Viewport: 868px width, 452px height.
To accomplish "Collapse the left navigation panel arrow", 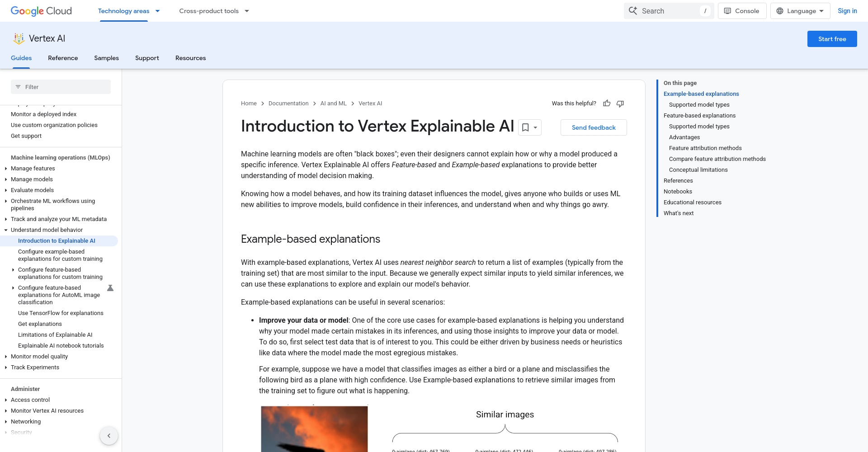I will click(109, 436).
